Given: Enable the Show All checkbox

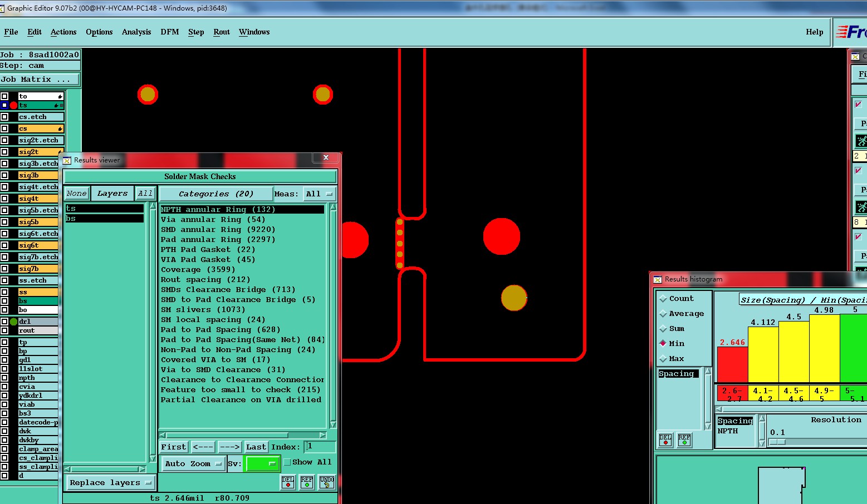Looking at the screenshot, I should 287,462.
